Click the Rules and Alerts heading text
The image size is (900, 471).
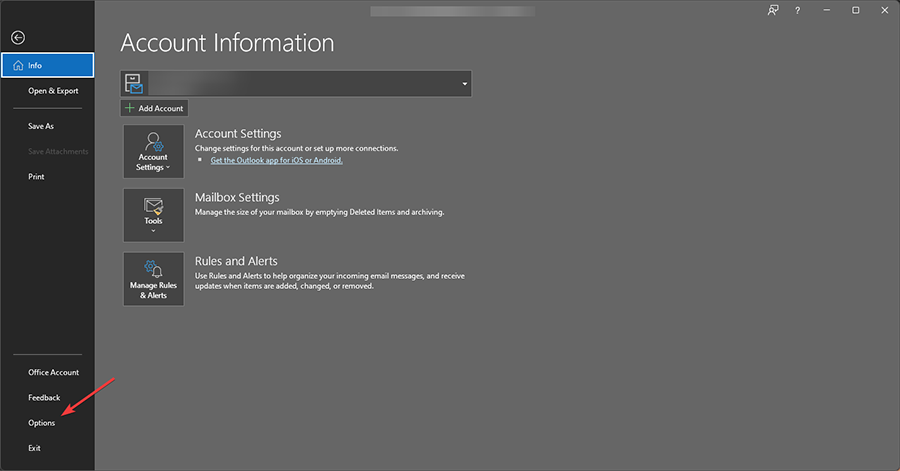coord(236,261)
